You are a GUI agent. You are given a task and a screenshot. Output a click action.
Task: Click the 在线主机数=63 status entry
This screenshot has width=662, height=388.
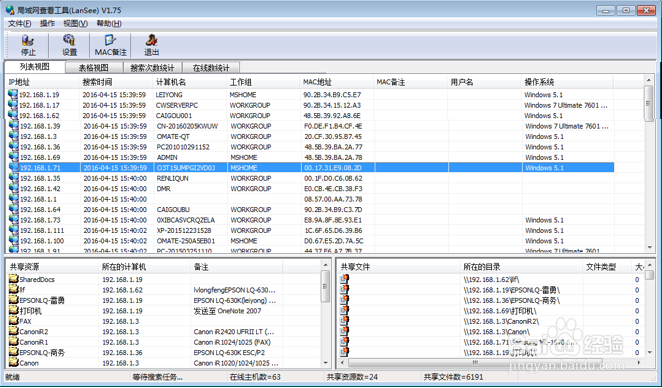click(255, 377)
